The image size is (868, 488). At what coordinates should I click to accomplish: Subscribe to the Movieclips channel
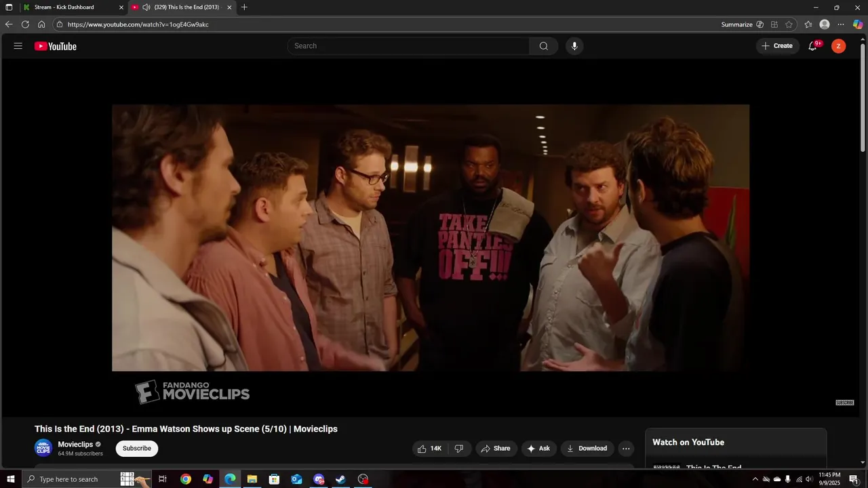click(x=137, y=448)
